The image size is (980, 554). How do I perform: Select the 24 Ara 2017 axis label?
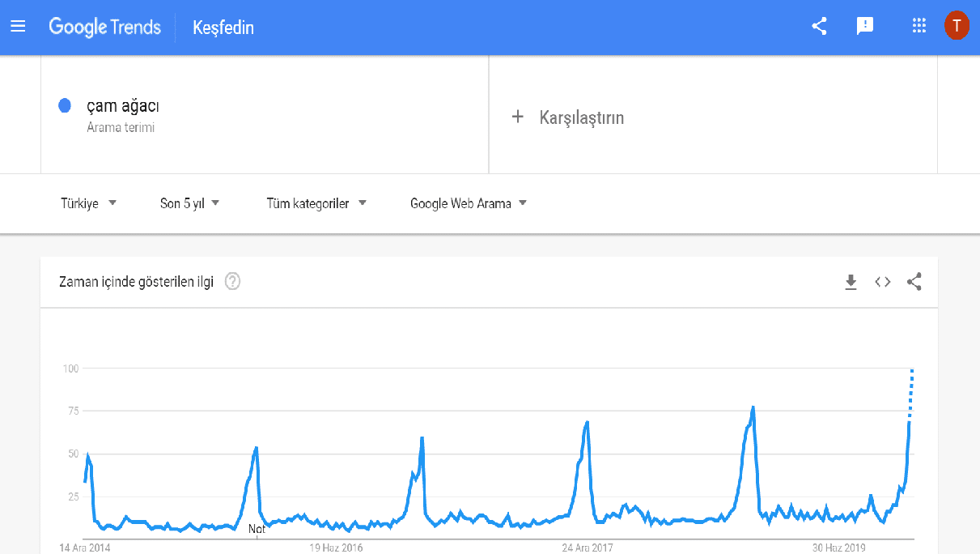(x=586, y=548)
